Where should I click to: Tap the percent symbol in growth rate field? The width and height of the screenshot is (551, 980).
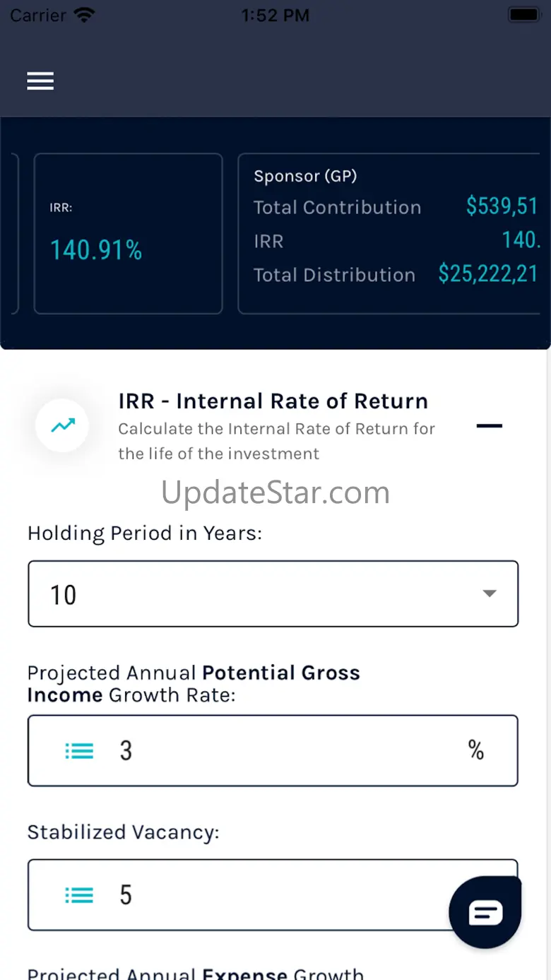pos(476,750)
